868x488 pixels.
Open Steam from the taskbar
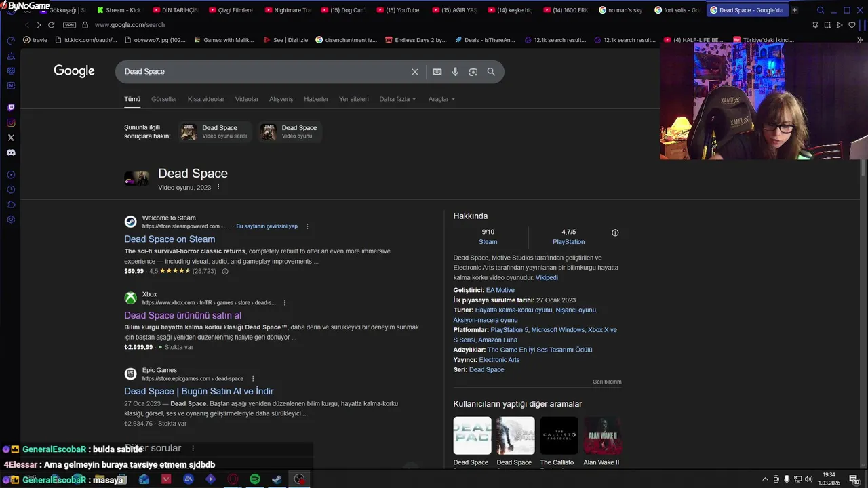[277, 479]
